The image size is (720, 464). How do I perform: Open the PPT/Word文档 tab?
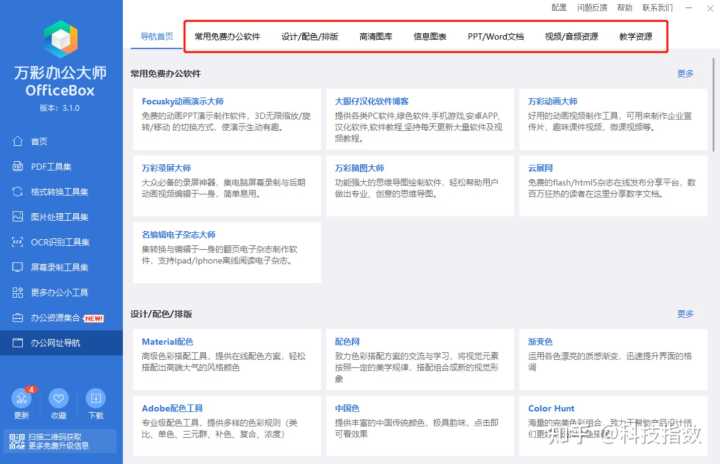(495, 36)
